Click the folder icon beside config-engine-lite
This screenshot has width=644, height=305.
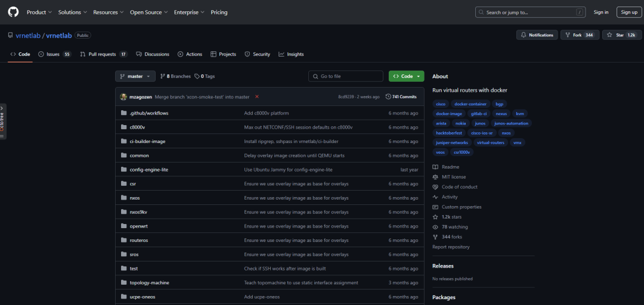click(123, 170)
